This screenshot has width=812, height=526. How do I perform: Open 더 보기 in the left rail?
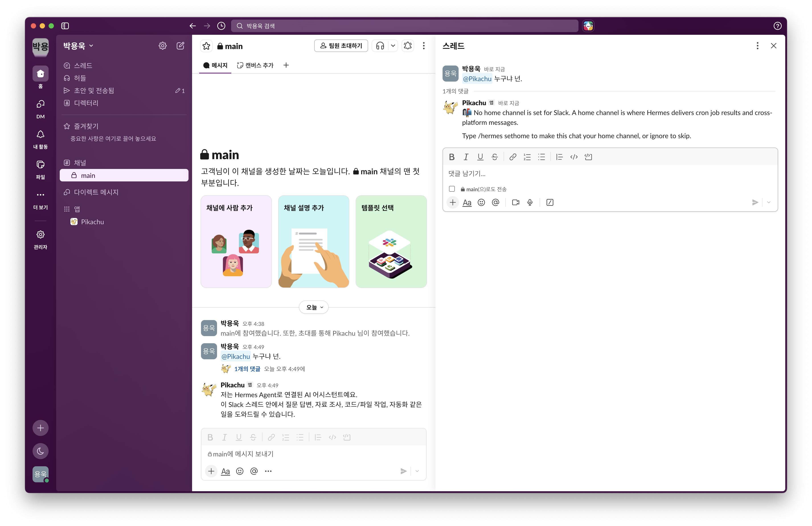pyautogui.click(x=41, y=200)
